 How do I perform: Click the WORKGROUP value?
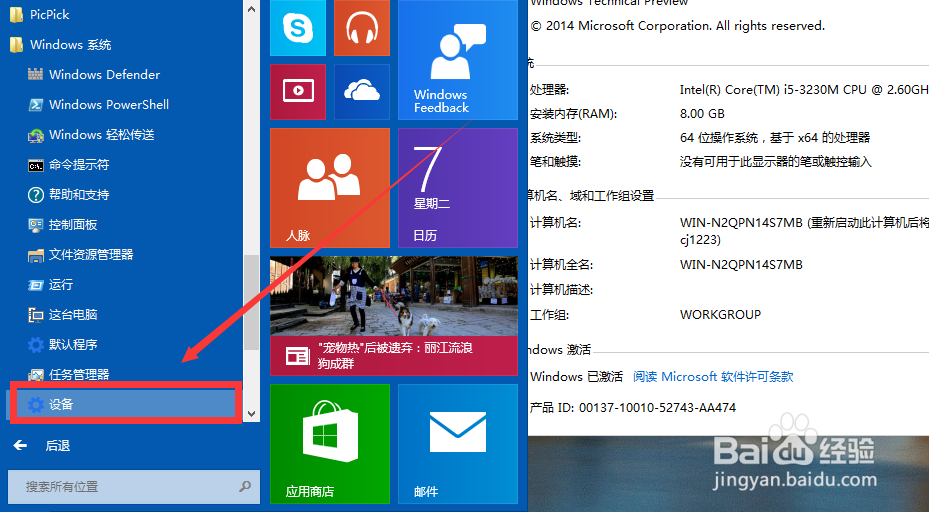[720, 315]
